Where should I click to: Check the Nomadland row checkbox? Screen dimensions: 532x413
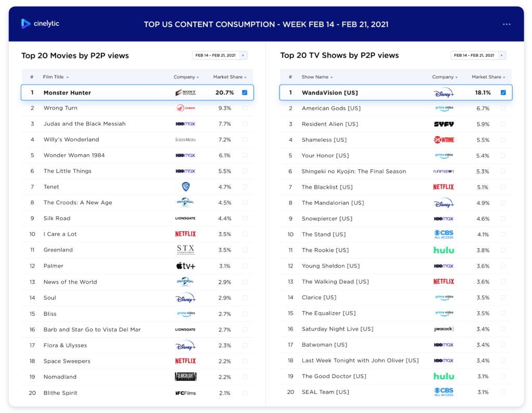[245, 377]
